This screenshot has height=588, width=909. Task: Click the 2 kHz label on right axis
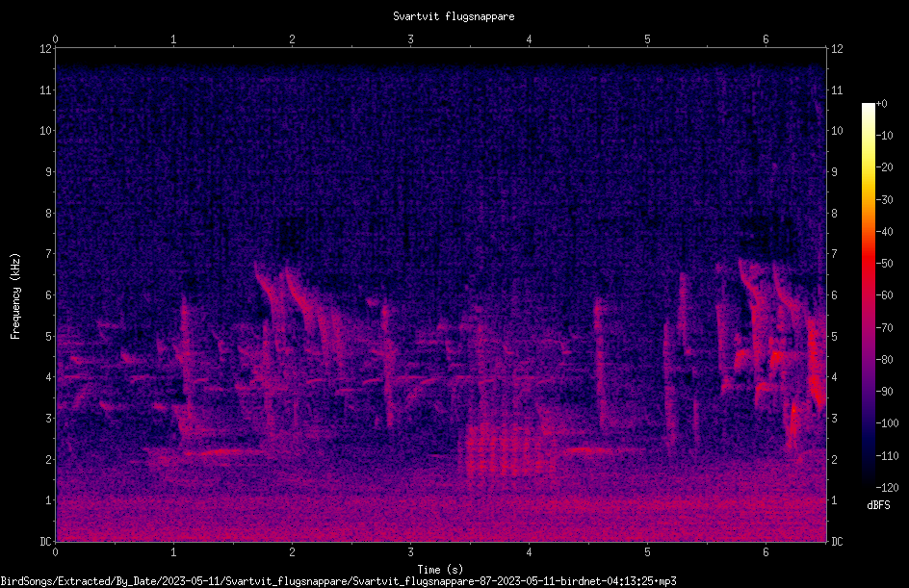click(834, 459)
